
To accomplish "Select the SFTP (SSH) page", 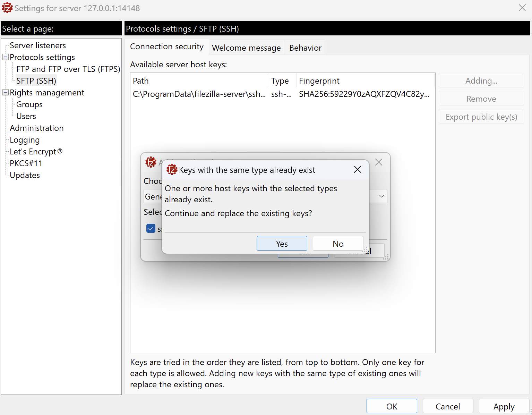I will [36, 81].
